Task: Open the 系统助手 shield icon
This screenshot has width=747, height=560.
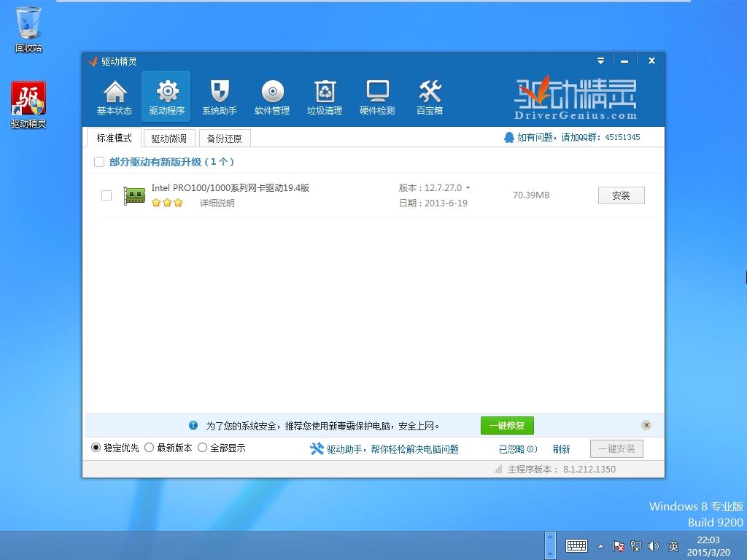Action: (219, 98)
